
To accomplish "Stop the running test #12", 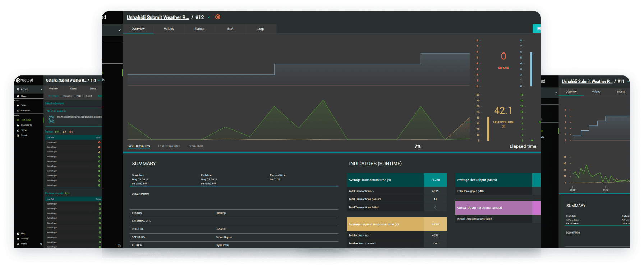I will tap(218, 17).
